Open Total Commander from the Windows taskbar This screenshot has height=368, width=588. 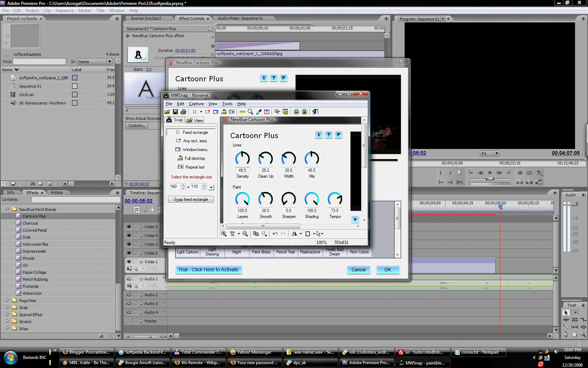tap(198, 352)
